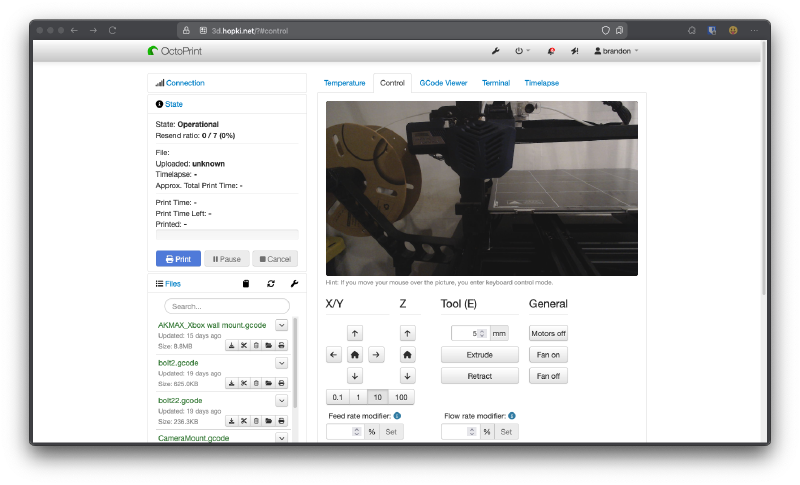Open the Terminal tab

tap(496, 83)
